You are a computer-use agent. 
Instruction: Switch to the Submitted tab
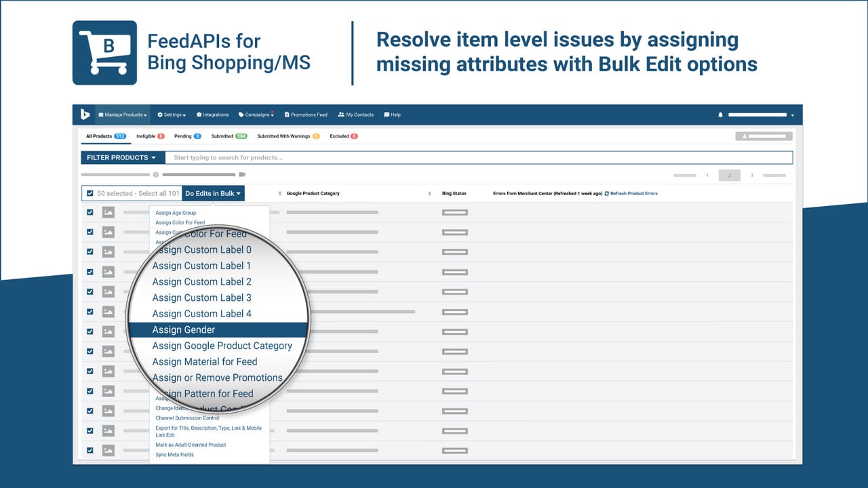[229, 136]
